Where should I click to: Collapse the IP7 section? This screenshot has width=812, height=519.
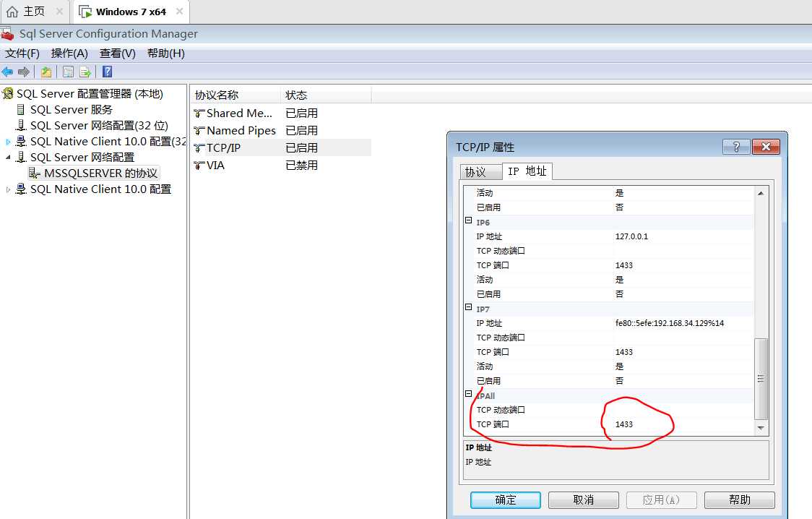click(x=469, y=307)
